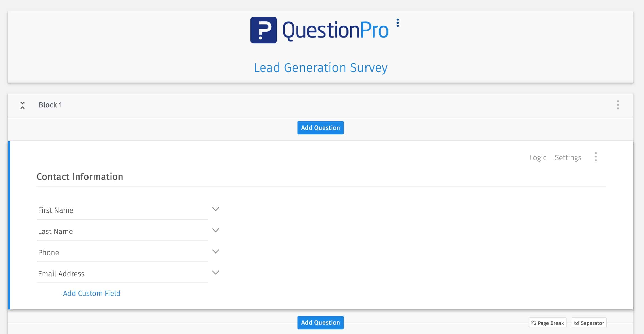This screenshot has width=644, height=334.
Task: Click the Add Custom Field link
Action: pos(92,293)
